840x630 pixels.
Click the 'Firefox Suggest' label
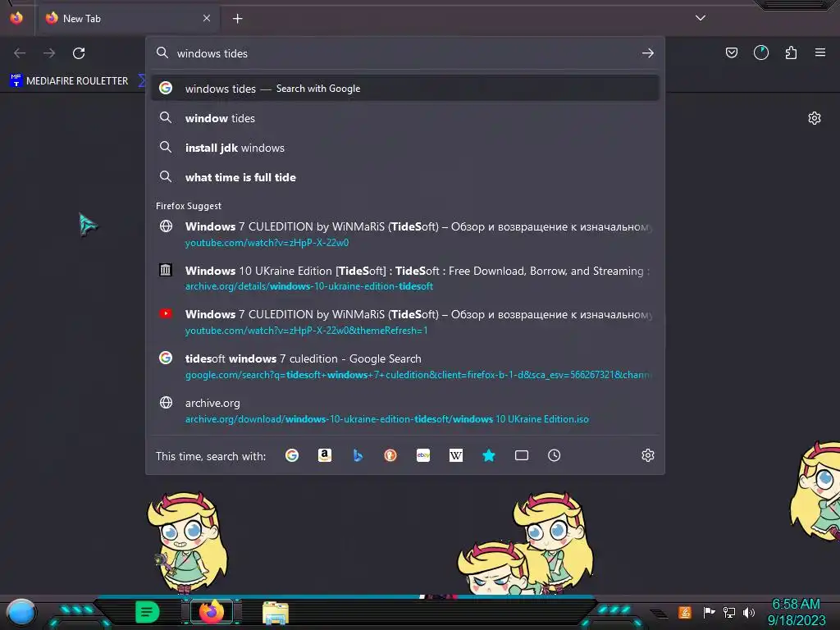point(189,206)
